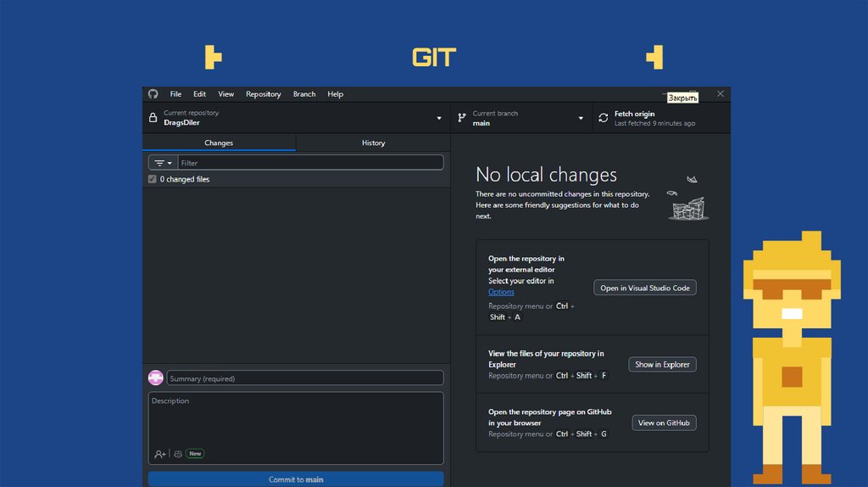Click the Show in Explorer button
The height and width of the screenshot is (487, 868).
click(662, 364)
